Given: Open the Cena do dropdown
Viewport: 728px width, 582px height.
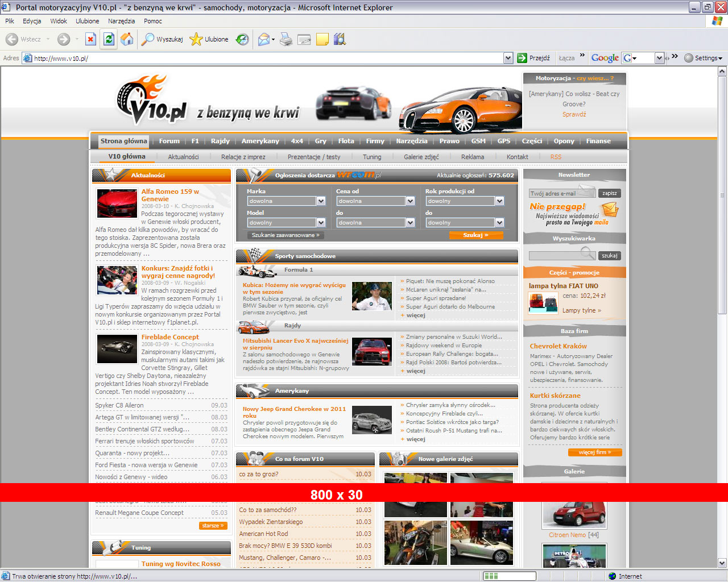Looking at the screenshot, I should pos(410,223).
